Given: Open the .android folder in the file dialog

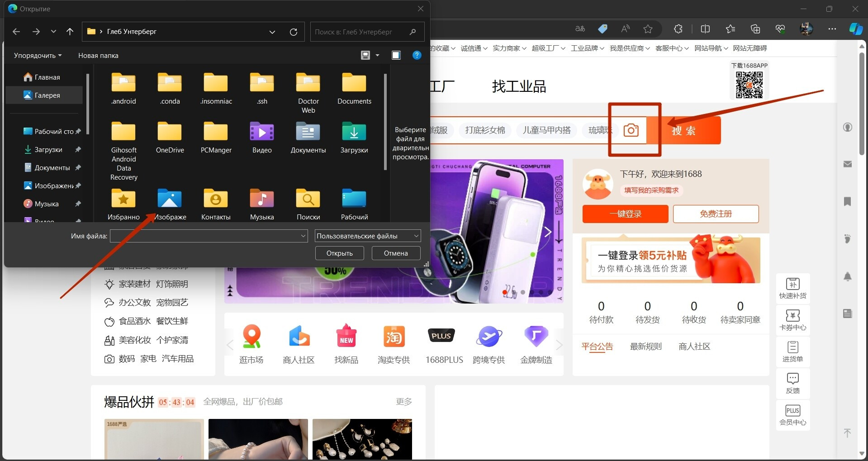Looking at the screenshot, I should [x=123, y=89].
